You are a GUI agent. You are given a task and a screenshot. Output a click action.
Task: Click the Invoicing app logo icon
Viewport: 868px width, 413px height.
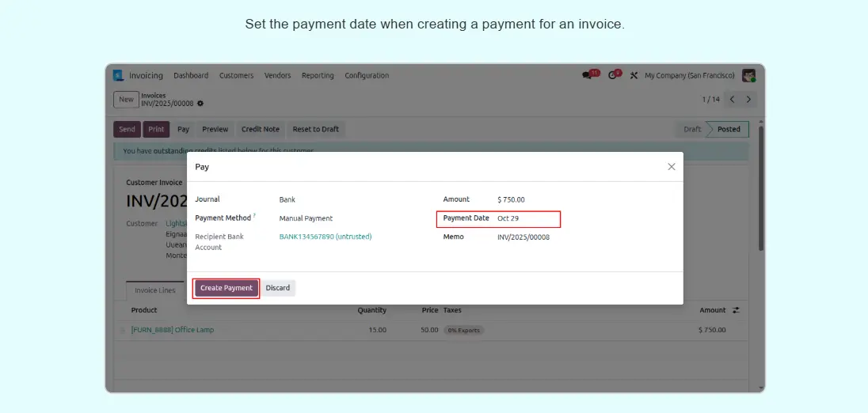pyautogui.click(x=118, y=76)
